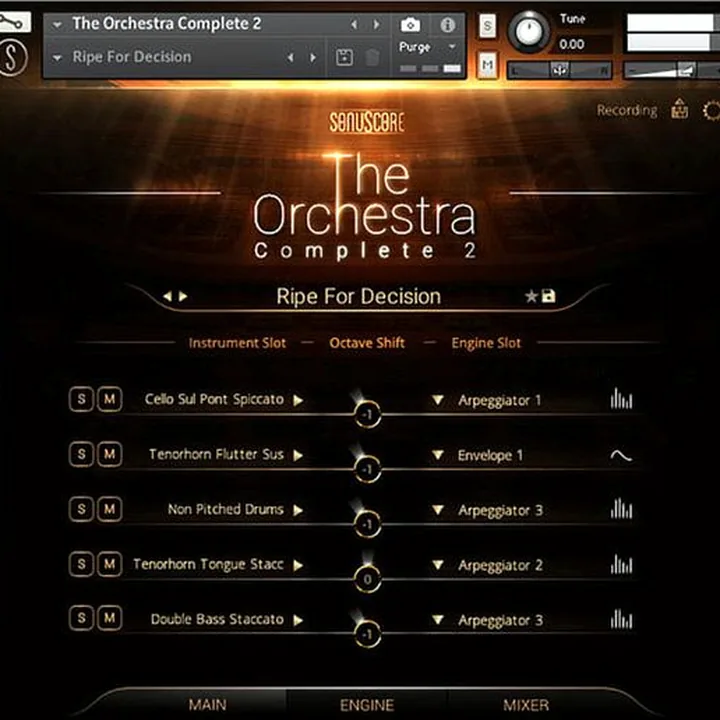
Task: Click the pan slider in header
Action: coord(559,70)
